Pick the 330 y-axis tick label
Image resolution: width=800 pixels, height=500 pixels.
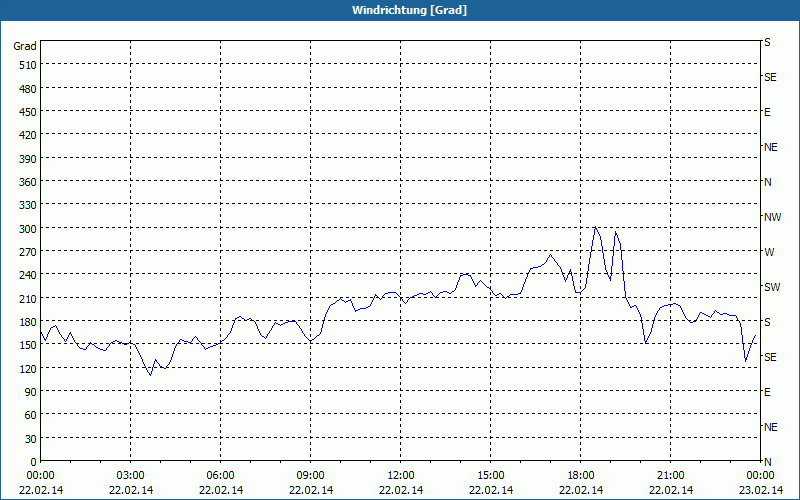pos(29,205)
